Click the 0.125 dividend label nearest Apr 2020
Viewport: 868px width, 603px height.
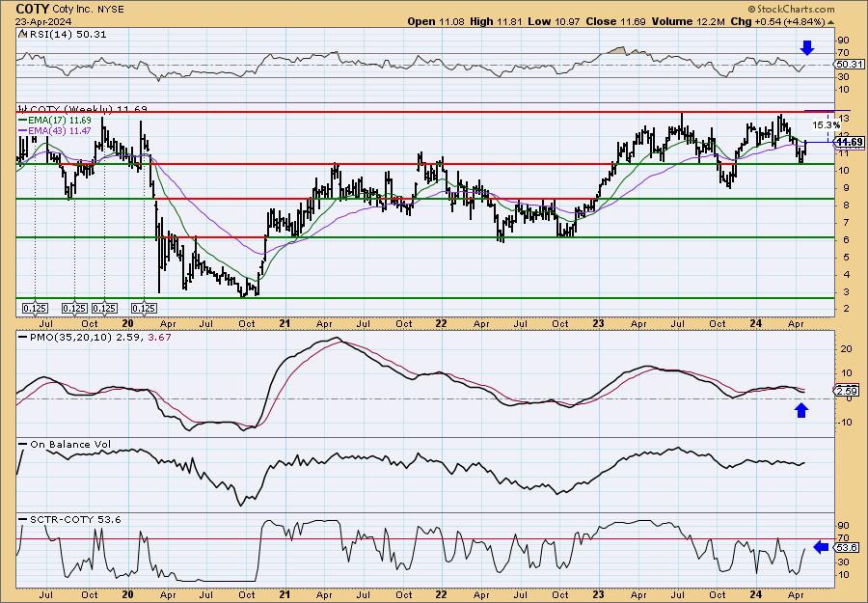pos(144,308)
